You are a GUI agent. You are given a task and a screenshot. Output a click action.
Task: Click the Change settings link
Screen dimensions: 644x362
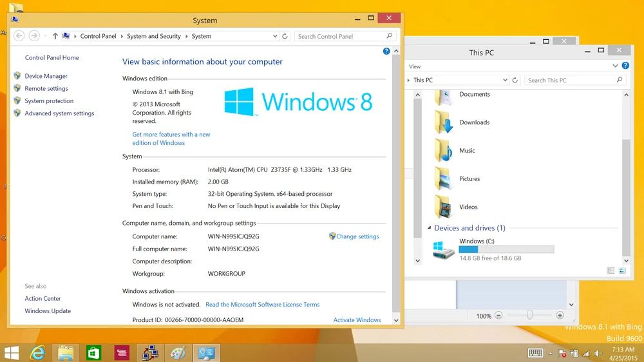(357, 236)
